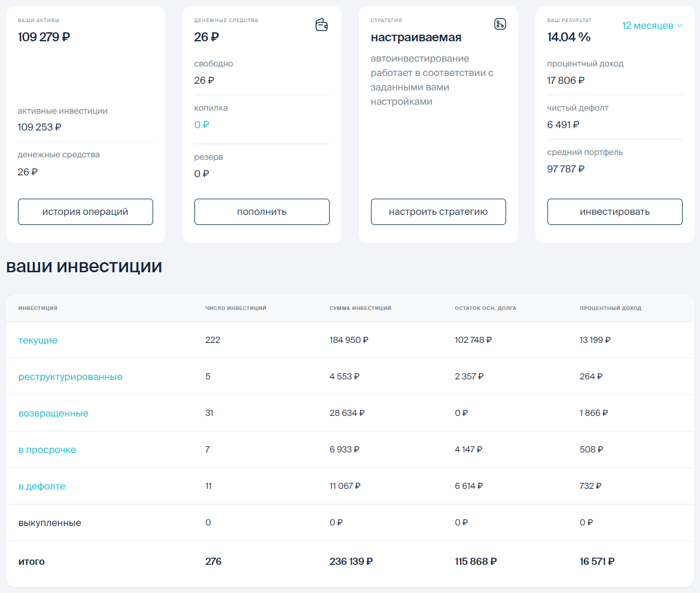Open реструктурированные investments link

click(x=71, y=376)
